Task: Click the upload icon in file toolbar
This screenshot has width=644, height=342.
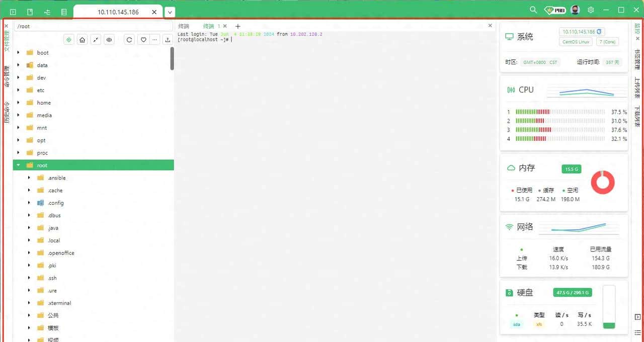Action: [168, 40]
